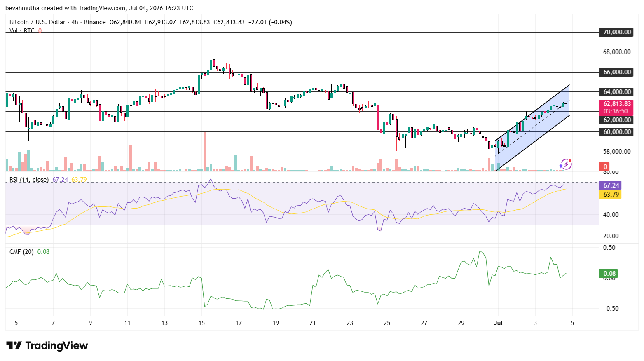The height and width of the screenshot is (361, 644).
Task: Click the O62,840.84 open value in header
Action: point(125,22)
